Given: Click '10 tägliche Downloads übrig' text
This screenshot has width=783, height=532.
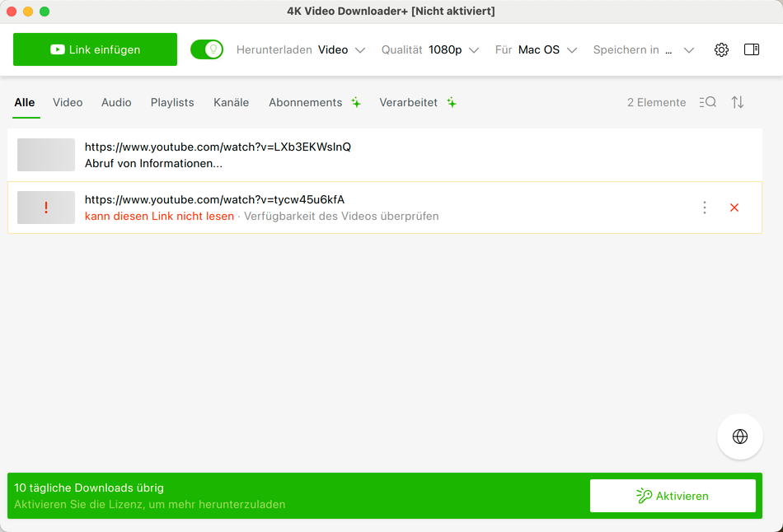Looking at the screenshot, I should [x=89, y=488].
